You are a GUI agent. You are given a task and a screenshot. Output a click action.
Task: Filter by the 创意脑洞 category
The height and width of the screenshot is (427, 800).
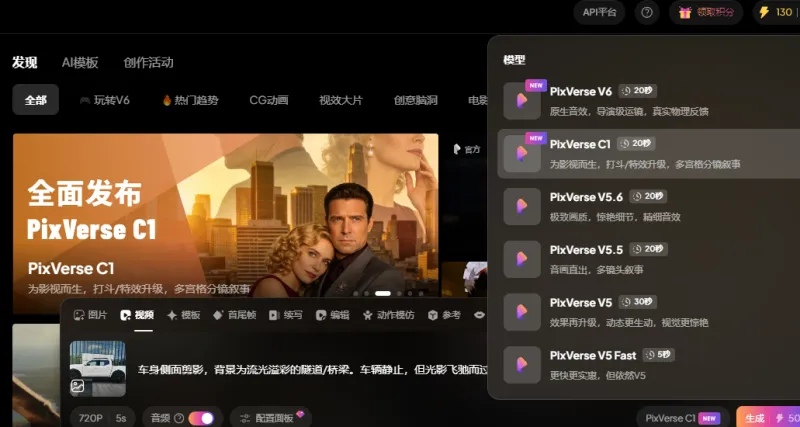pyautogui.click(x=415, y=100)
